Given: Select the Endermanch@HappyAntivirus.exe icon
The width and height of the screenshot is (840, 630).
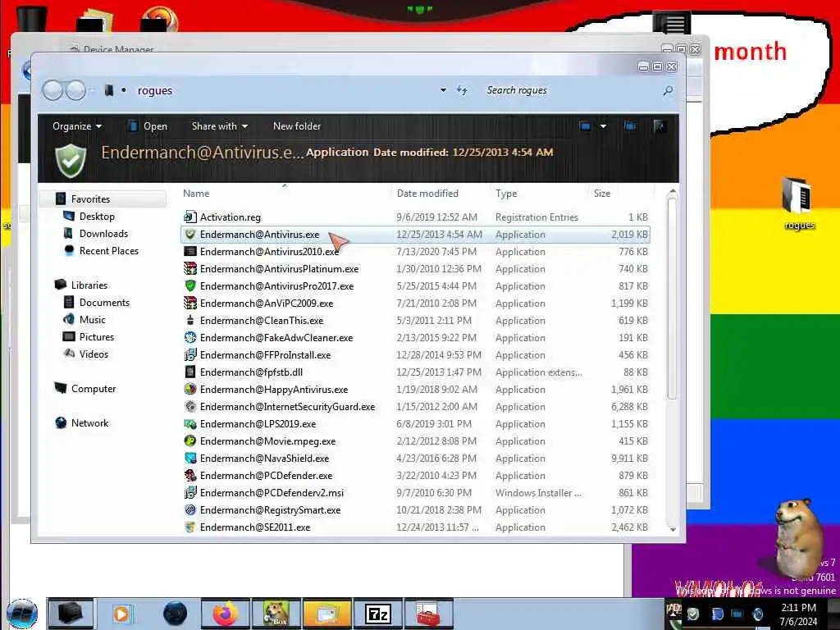Looking at the screenshot, I should [x=189, y=389].
